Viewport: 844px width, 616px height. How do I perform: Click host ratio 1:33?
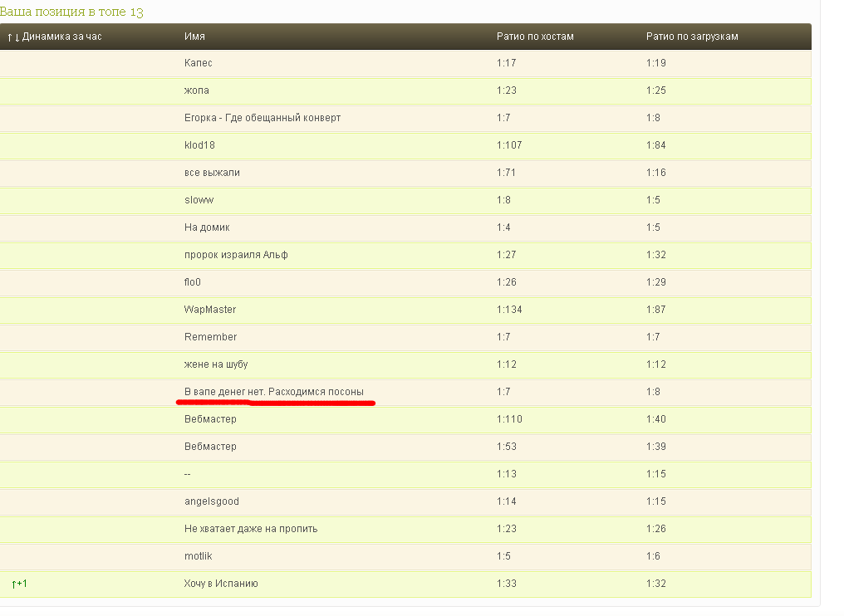point(506,584)
